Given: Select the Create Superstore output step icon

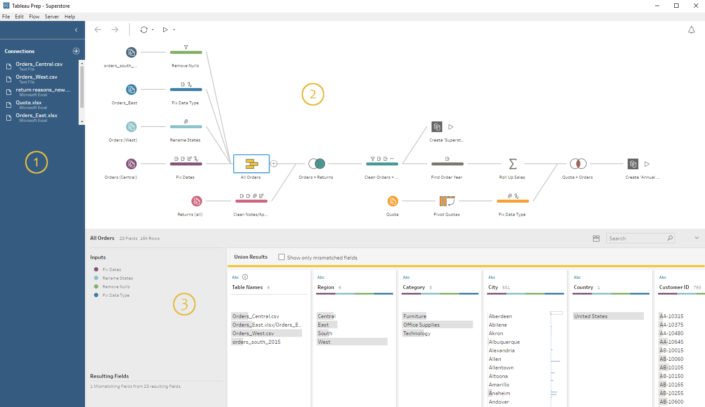Looking at the screenshot, I should 437,127.
